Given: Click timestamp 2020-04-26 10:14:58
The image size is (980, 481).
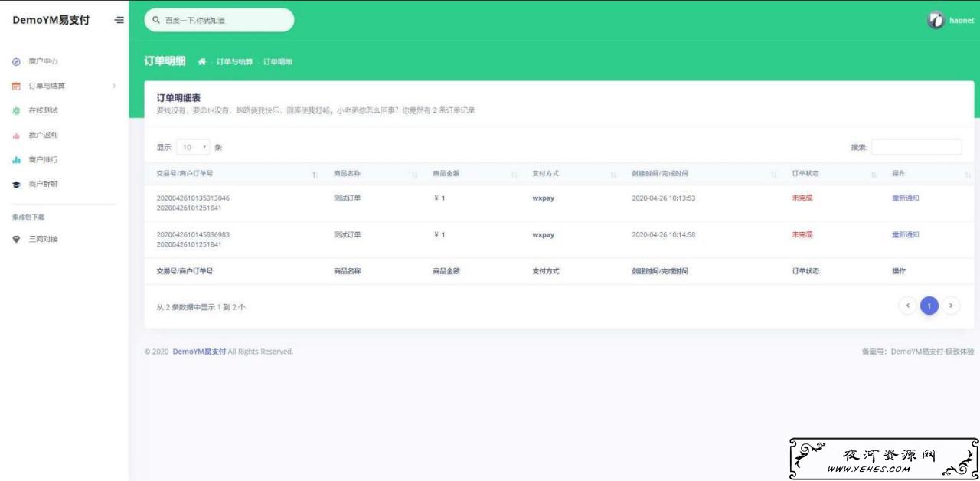Looking at the screenshot, I should (663, 235).
